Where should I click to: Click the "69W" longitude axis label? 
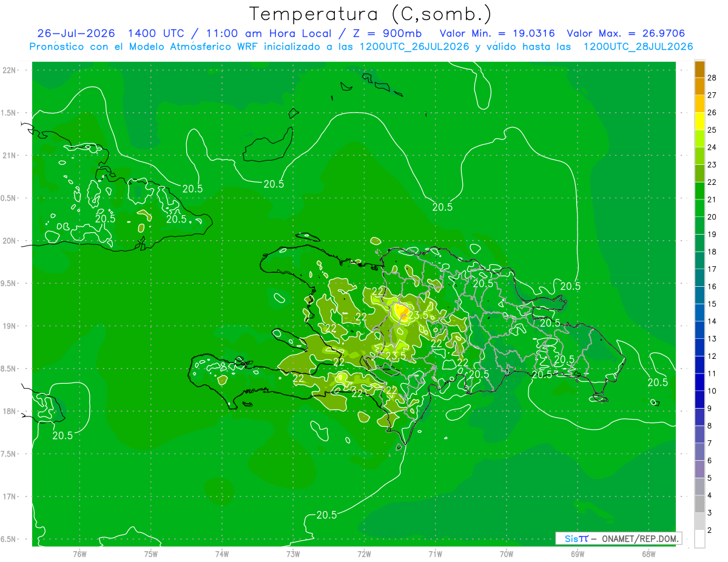click(x=578, y=554)
